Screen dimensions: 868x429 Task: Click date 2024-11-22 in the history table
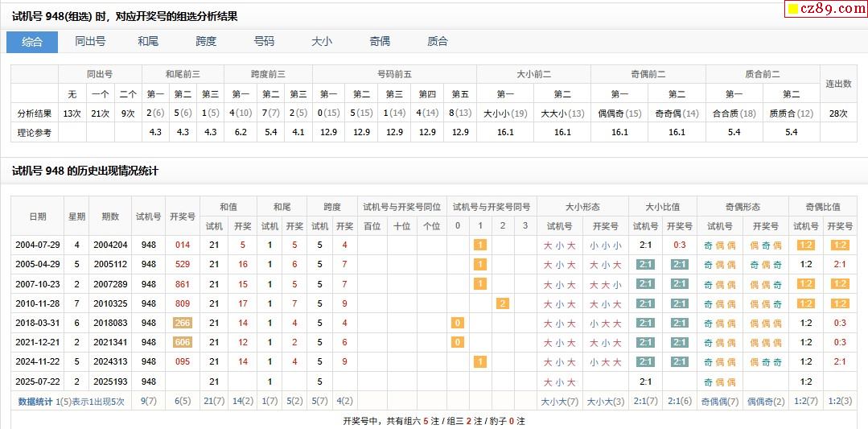[37, 362]
